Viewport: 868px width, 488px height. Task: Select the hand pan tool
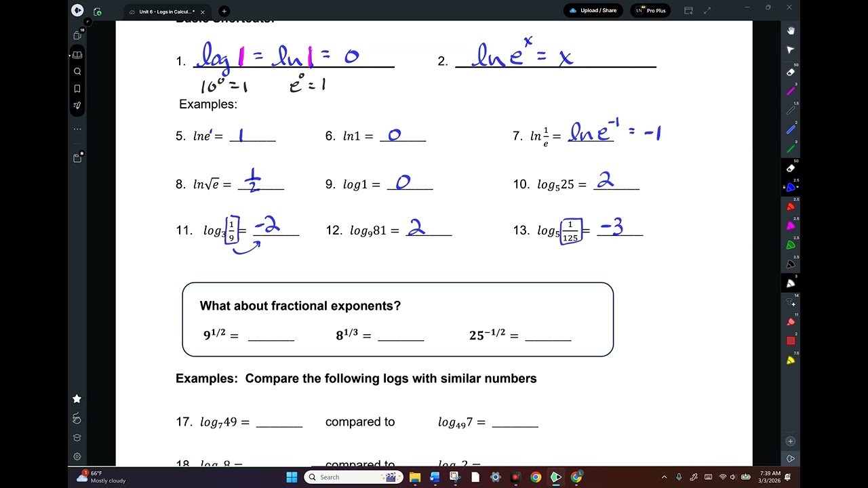[x=791, y=30]
